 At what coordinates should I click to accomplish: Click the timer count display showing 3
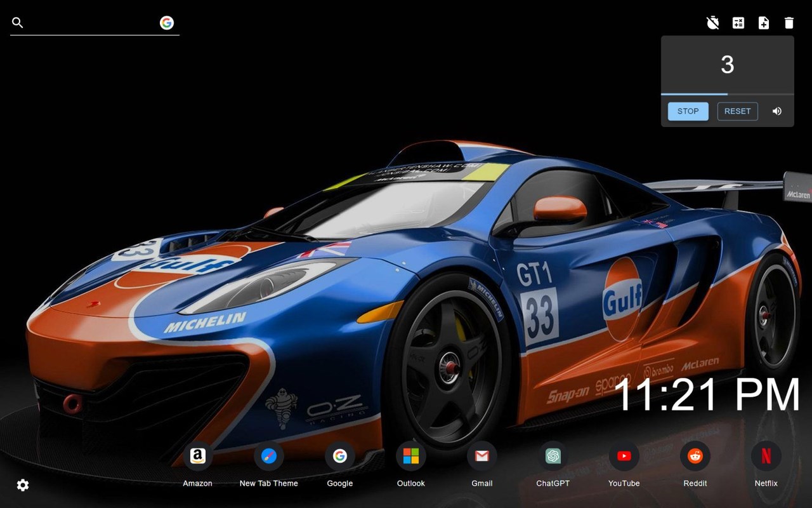[x=728, y=64]
